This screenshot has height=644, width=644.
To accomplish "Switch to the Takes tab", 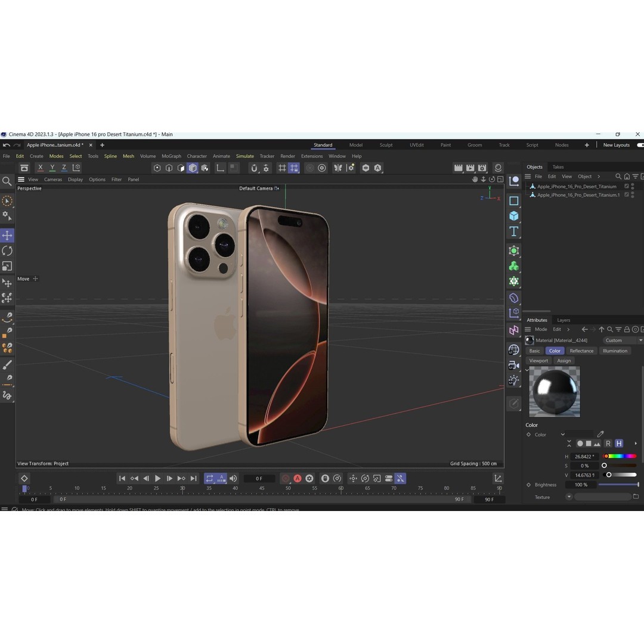I will pyautogui.click(x=558, y=167).
